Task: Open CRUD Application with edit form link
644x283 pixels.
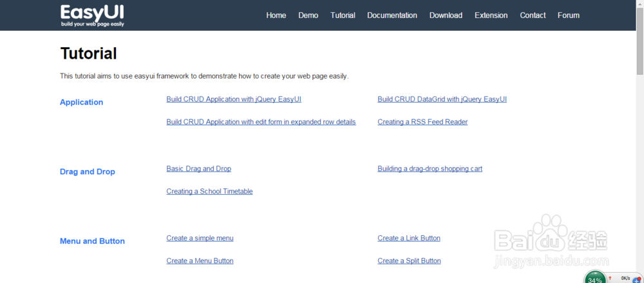Action: pyautogui.click(x=261, y=122)
